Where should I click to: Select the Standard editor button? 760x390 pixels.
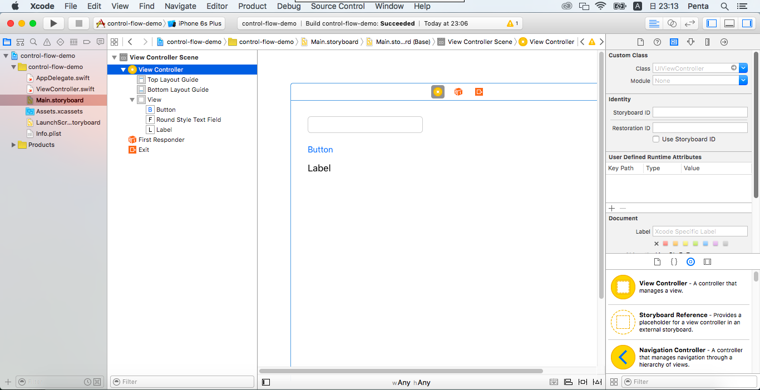(654, 23)
